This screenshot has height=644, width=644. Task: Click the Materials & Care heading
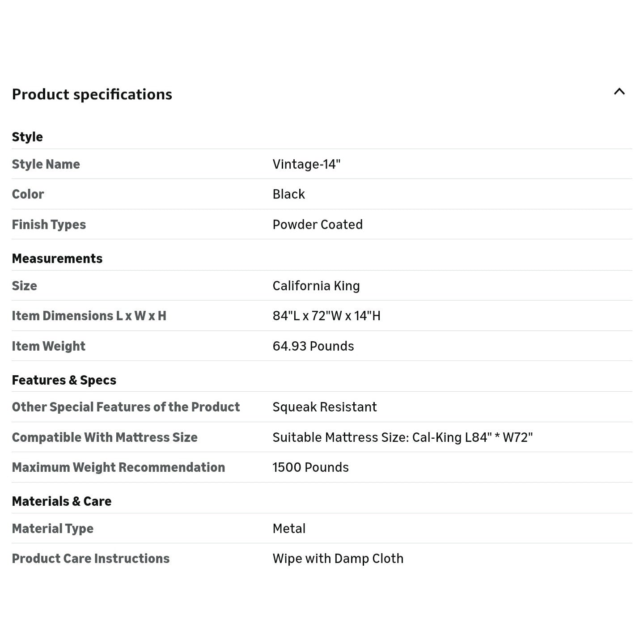[x=62, y=501]
